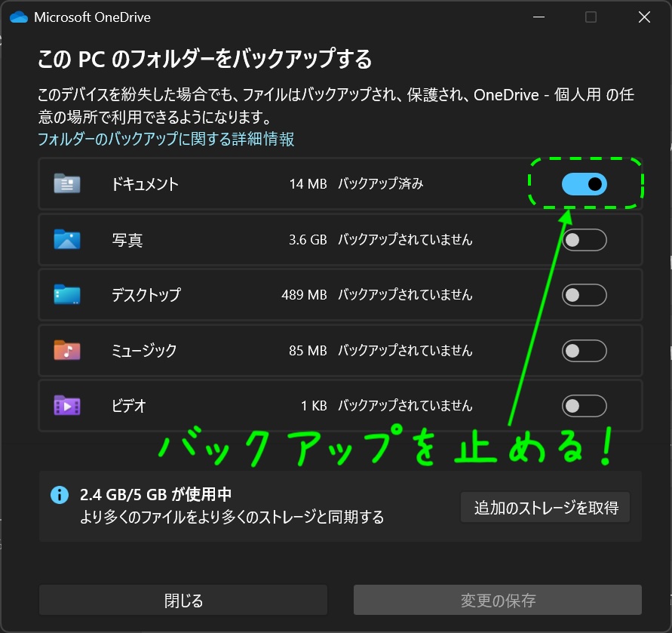Click the バックアップ済み status text

click(x=381, y=184)
